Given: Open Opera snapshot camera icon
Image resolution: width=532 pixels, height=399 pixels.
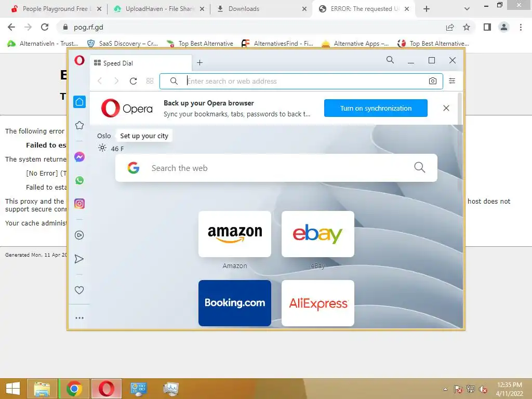Looking at the screenshot, I should pos(433,81).
